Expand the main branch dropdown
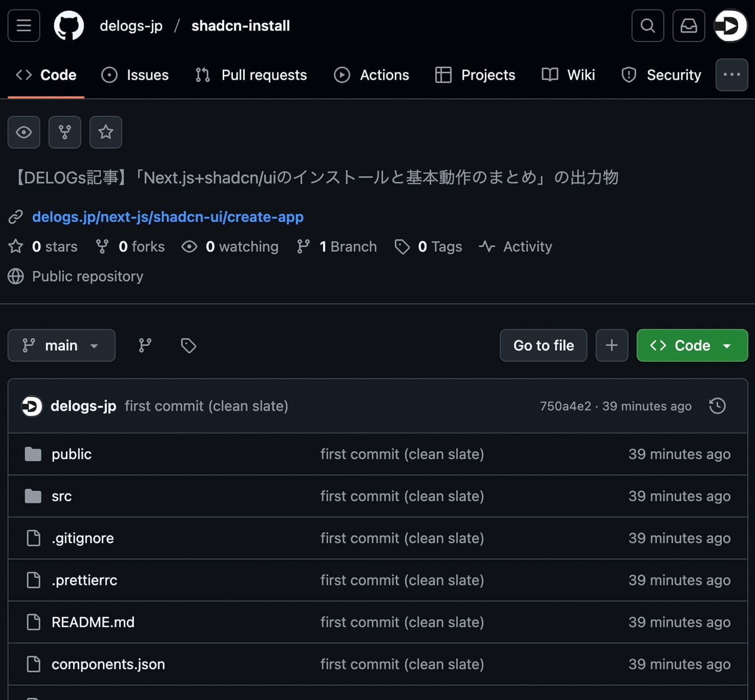 click(x=61, y=346)
